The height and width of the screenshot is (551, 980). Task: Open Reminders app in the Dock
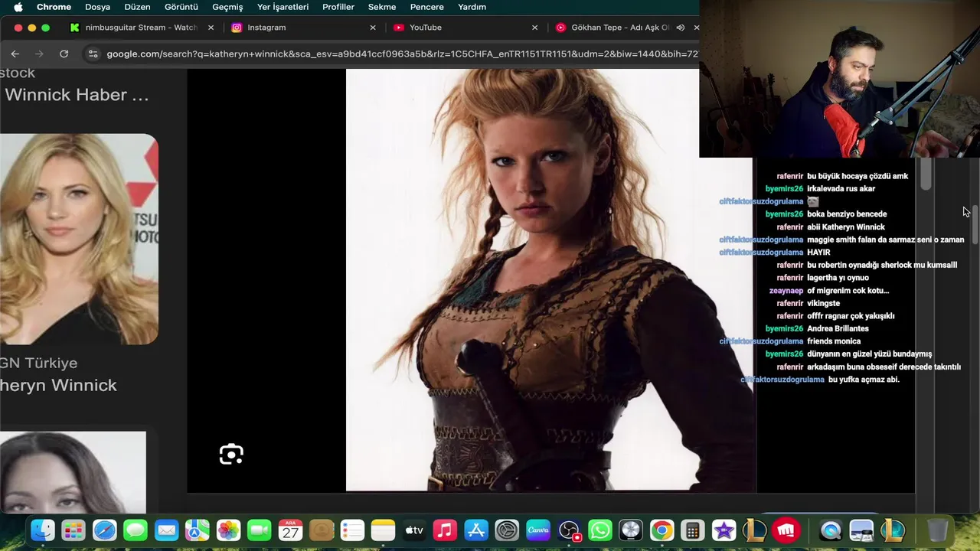click(x=352, y=530)
